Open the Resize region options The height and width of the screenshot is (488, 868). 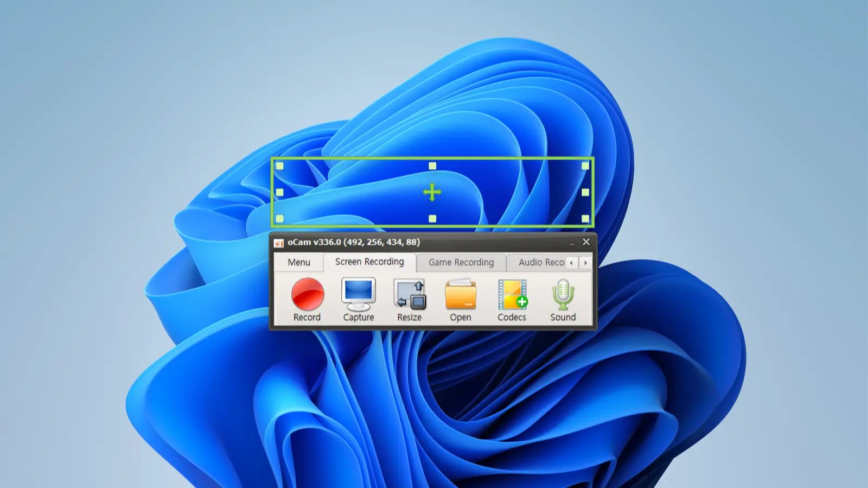pyautogui.click(x=410, y=295)
